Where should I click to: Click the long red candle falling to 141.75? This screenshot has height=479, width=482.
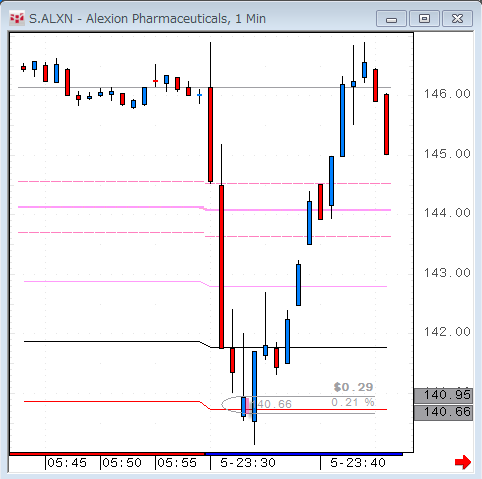tap(221, 267)
